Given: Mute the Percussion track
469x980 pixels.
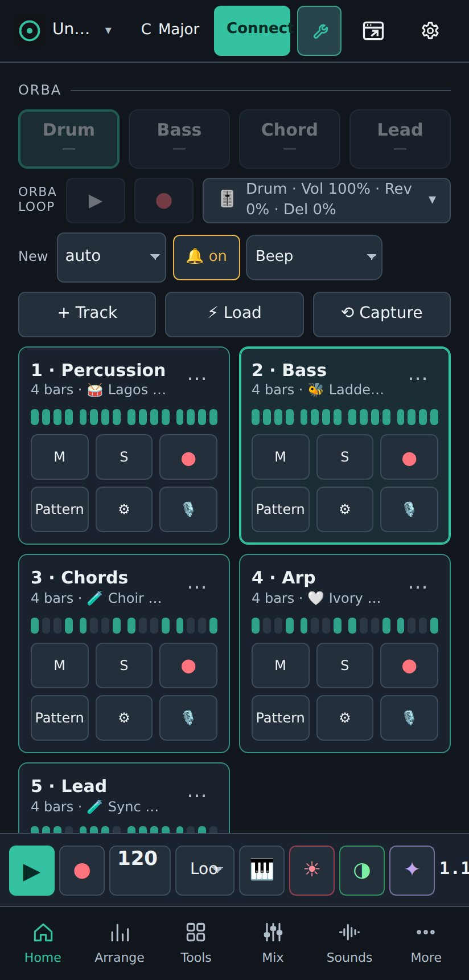Looking at the screenshot, I should pyautogui.click(x=60, y=457).
